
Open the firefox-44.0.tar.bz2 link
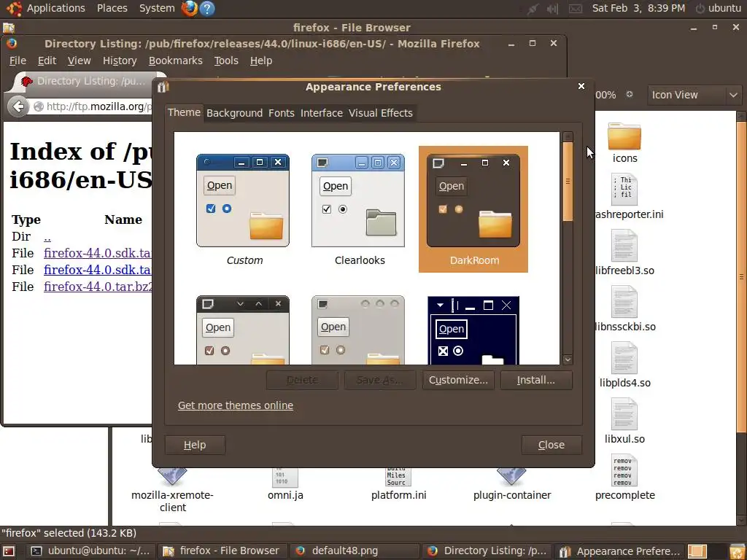pyautogui.click(x=98, y=287)
